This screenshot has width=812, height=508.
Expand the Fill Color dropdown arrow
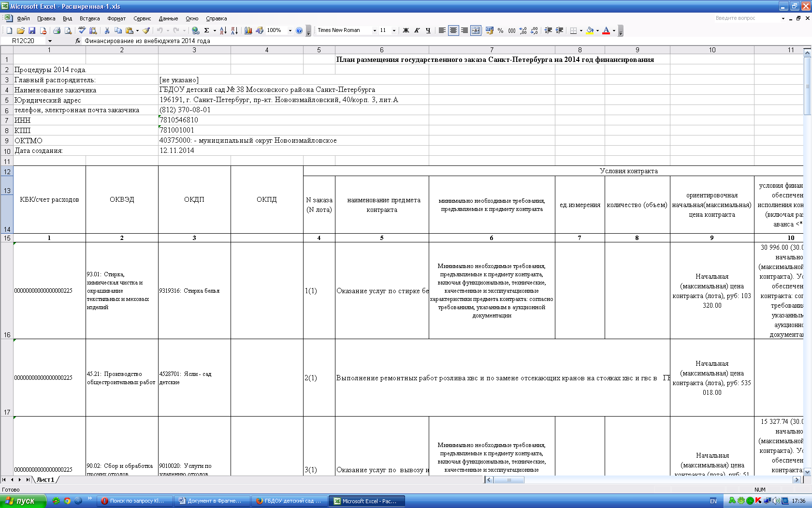(597, 30)
